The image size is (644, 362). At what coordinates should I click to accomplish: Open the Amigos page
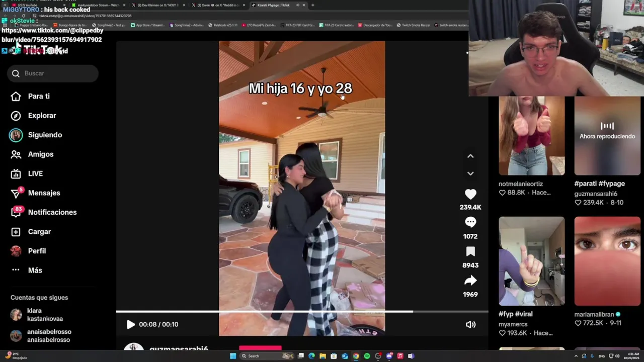[x=32, y=154]
